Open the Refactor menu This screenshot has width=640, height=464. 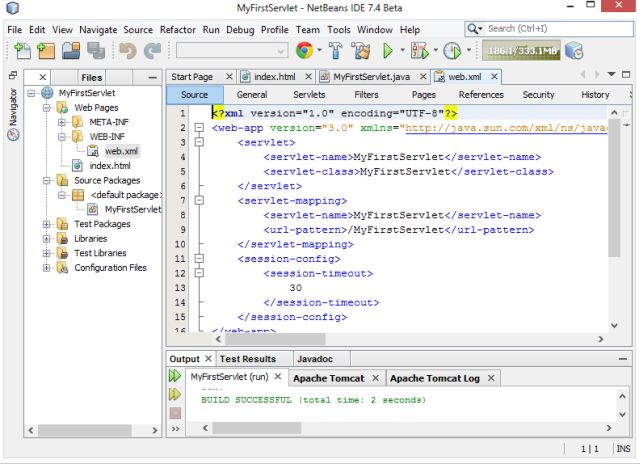[178, 30]
